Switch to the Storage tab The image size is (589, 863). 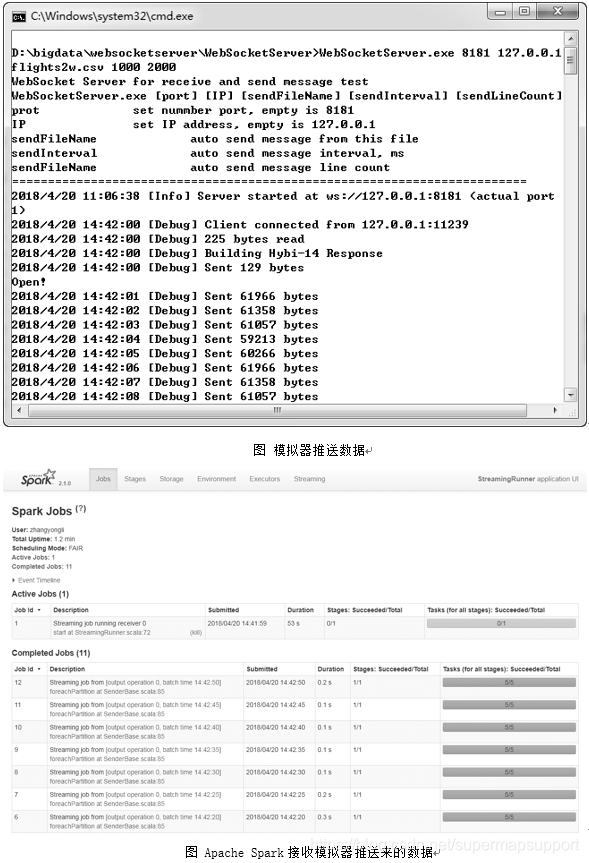(x=171, y=479)
